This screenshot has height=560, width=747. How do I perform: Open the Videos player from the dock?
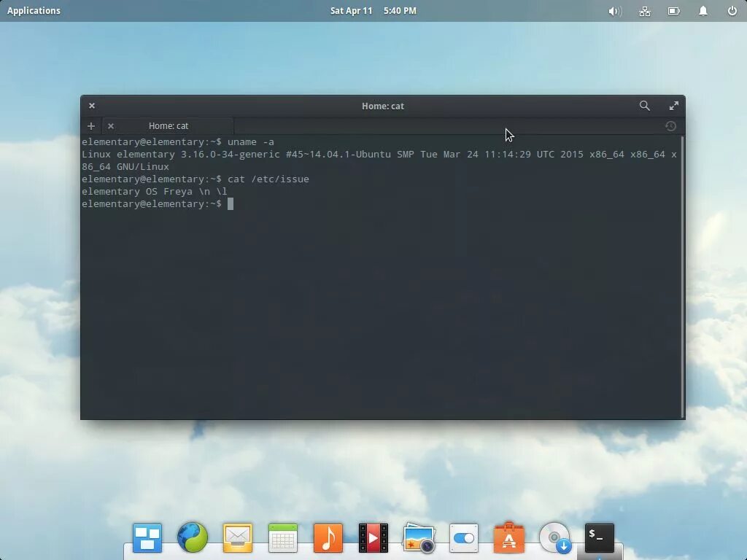tap(373, 537)
